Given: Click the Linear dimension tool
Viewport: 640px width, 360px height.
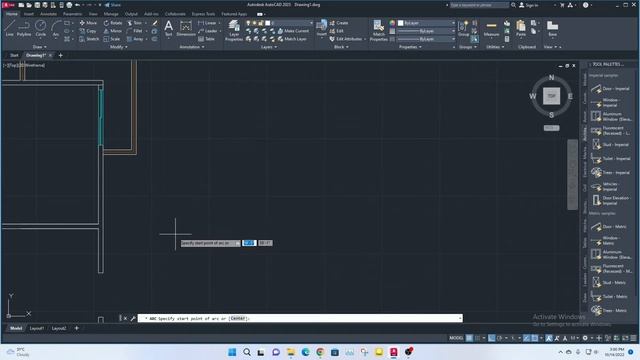Looking at the screenshot, I should tap(207, 23).
